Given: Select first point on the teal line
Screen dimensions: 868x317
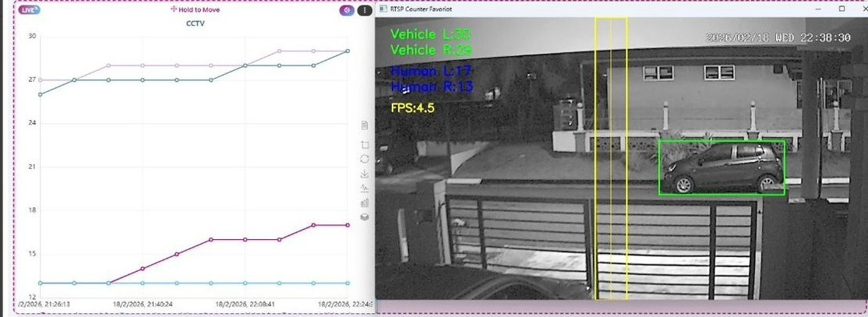Looking at the screenshot, I should click(41, 94).
